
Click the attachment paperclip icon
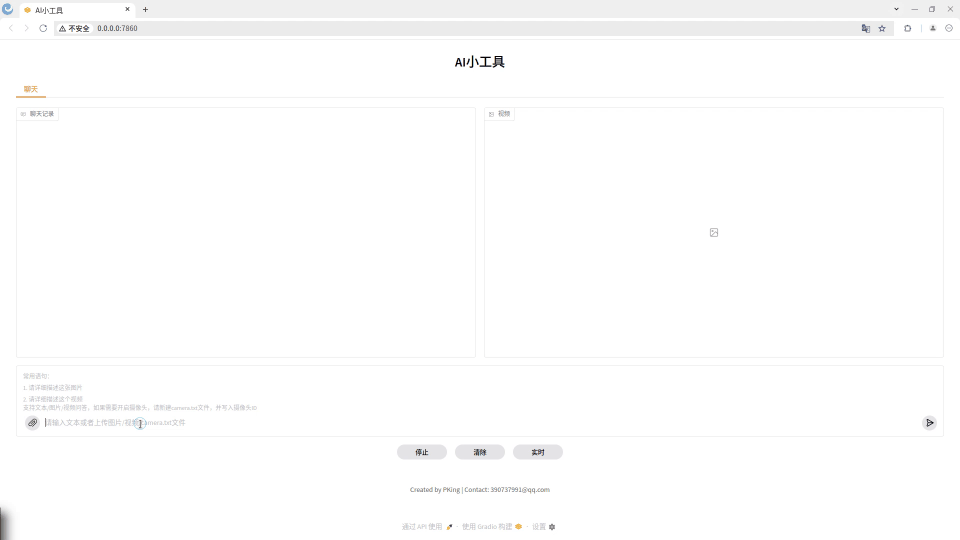click(32, 422)
